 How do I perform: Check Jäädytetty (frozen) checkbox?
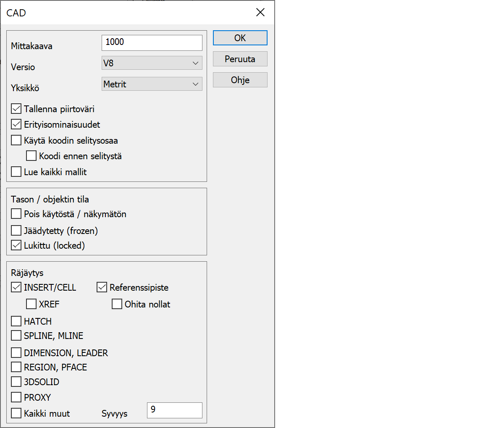16,231
